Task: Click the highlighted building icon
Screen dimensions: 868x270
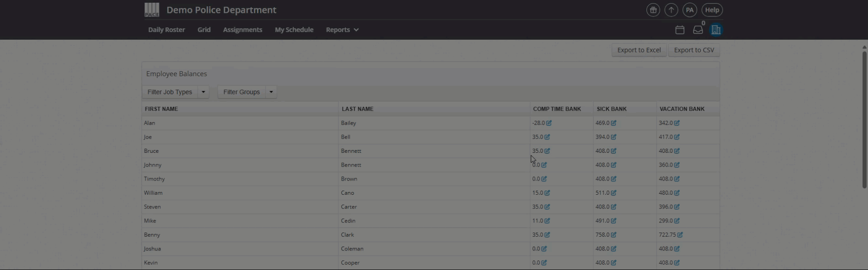Action: (715, 30)
